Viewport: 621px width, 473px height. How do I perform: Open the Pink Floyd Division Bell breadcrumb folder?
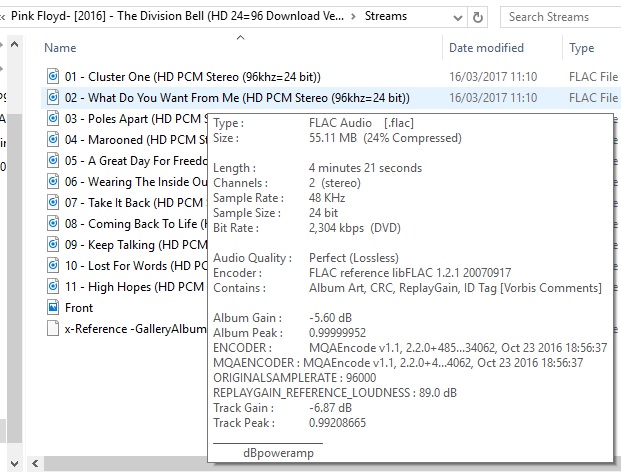pyautogui.click(x=177, y=16)
